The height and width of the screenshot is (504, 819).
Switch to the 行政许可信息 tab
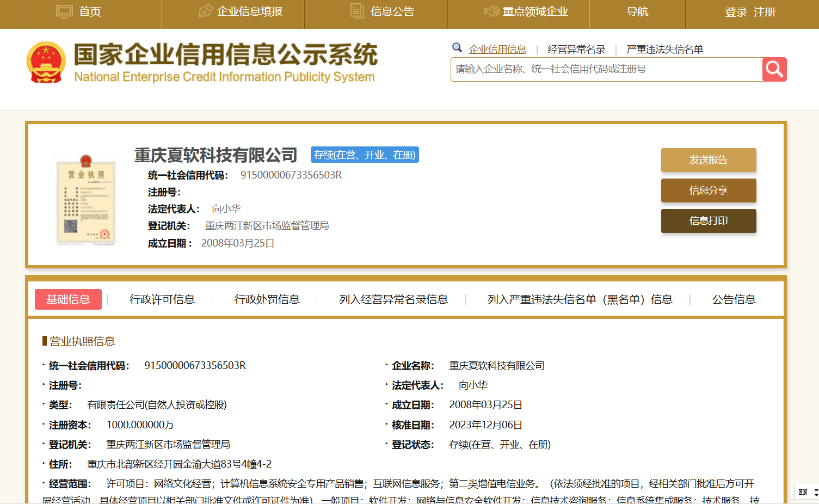162,299
